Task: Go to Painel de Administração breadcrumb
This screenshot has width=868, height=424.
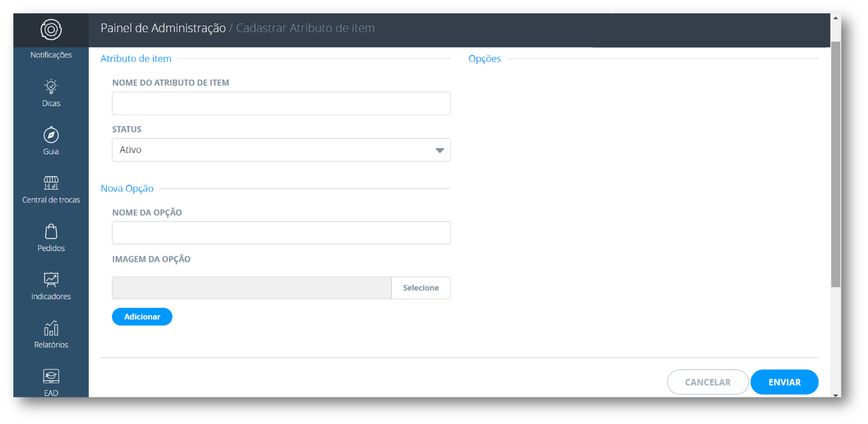Action: click(x=163, y=28)
